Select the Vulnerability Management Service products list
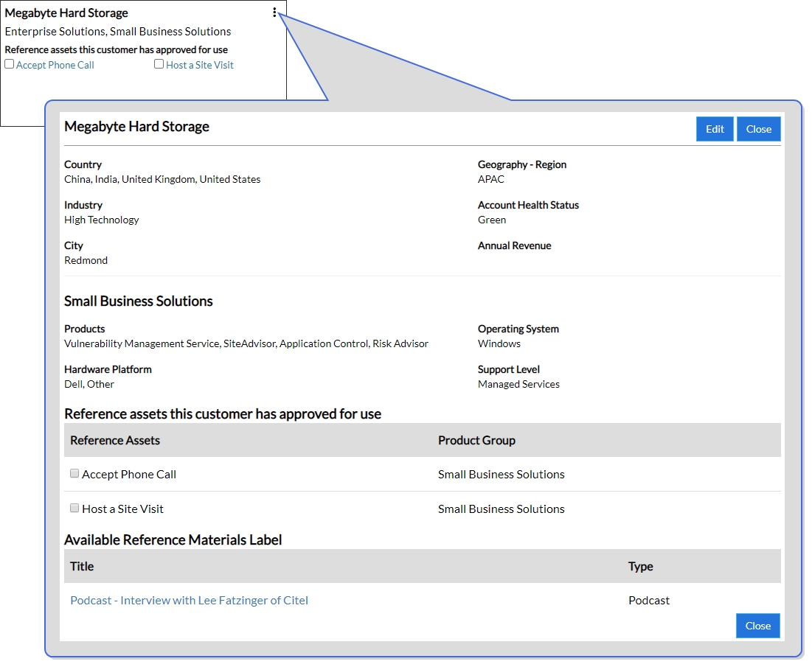Image resolution: width=812 pixels, height=667 pixels. coord(246,343)
